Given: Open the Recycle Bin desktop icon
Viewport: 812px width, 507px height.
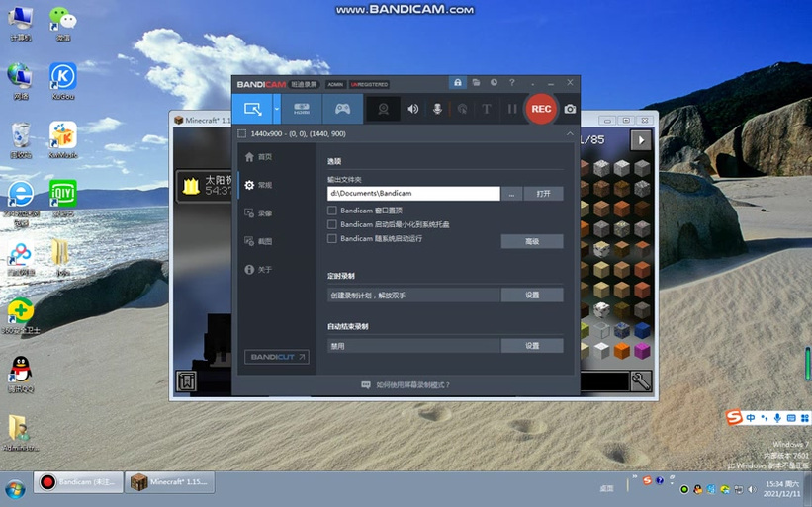Looking at the screenshot, I should pyautogui.click(x=21, y=139).
